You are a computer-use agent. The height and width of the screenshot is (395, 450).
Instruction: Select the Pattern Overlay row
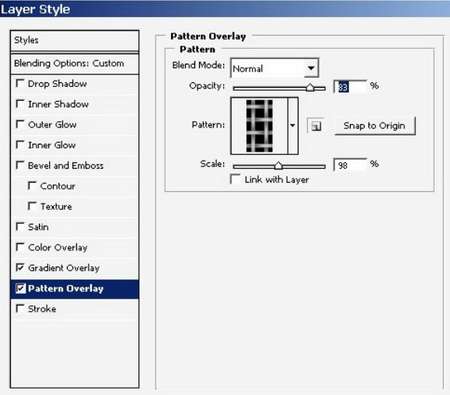point(75,289)
